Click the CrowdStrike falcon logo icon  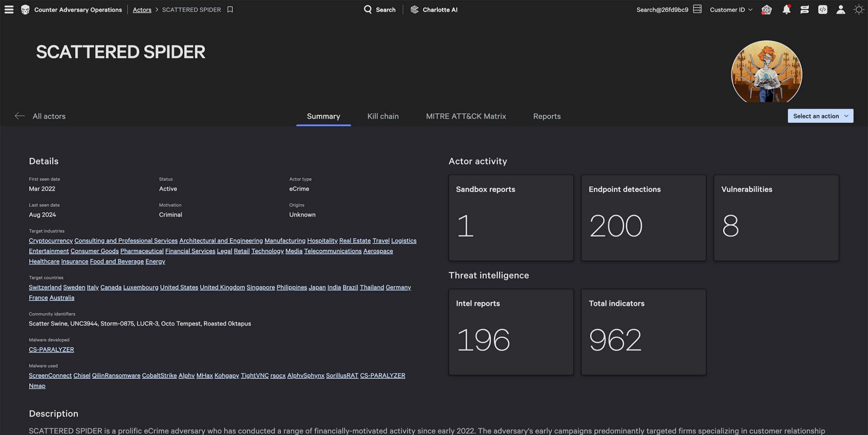(25, 10)
